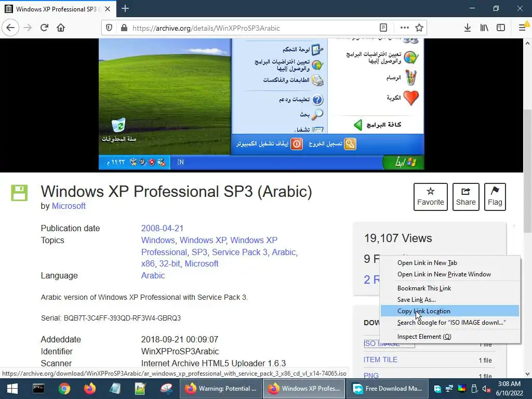Open the Arabic language link
The height and width of the screenshot is (399, 532).
(153, 275)
